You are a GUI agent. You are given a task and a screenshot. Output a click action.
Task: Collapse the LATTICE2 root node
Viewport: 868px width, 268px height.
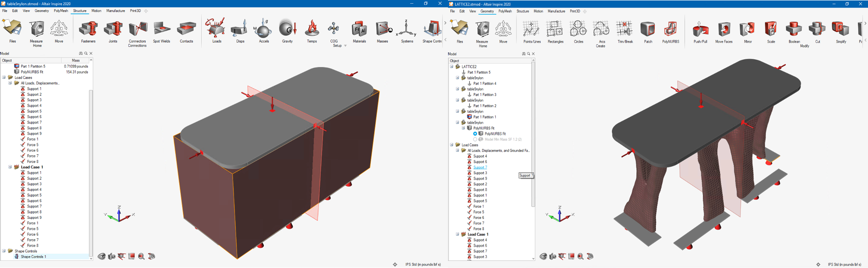[x=452, y=67]
